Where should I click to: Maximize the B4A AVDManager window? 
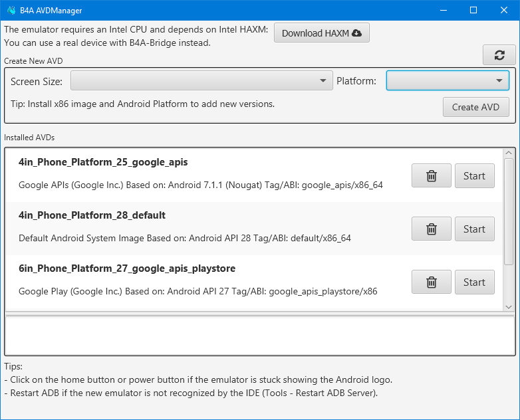click(x=473, y=10)
